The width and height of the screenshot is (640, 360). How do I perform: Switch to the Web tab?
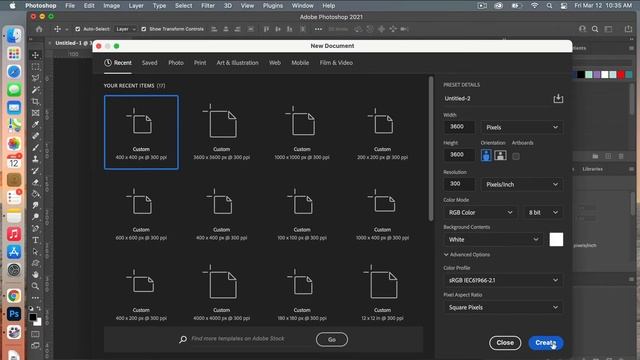[275, 63]
